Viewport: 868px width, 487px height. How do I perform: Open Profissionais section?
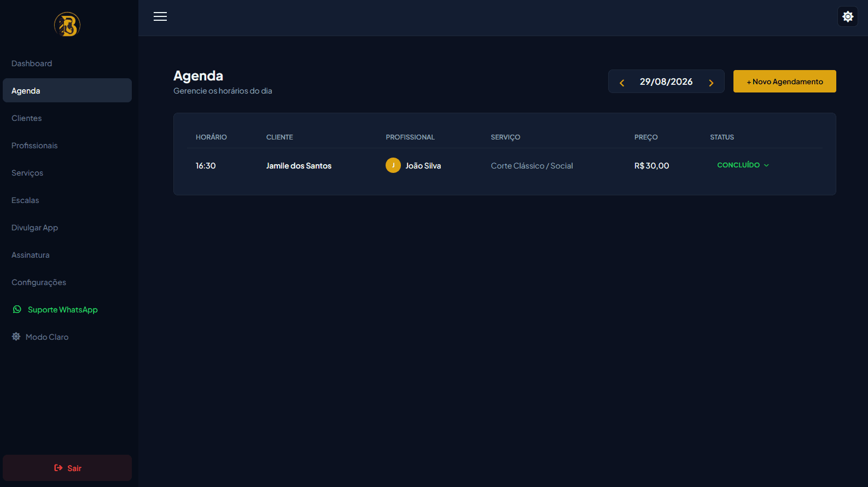click(x=34, y=146)
